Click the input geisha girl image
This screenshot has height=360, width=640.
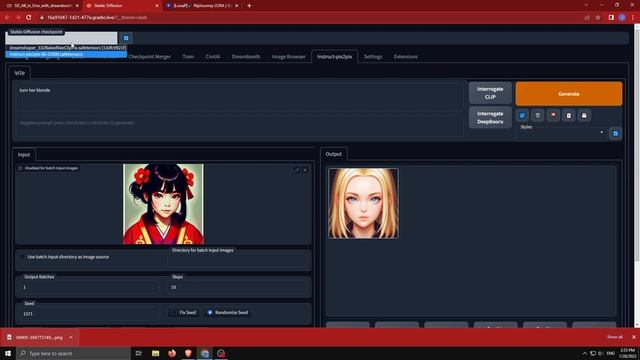click(x=163, y=204)
